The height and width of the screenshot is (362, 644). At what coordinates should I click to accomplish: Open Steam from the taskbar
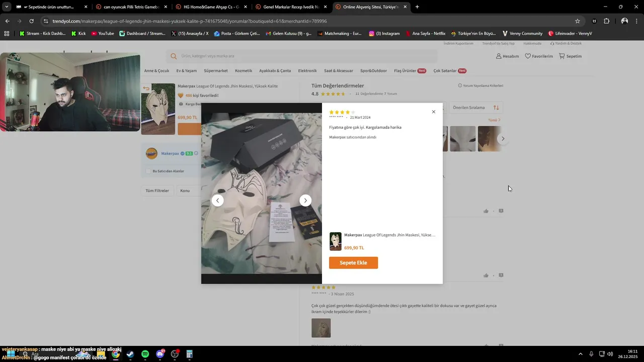tap(130, 354)
